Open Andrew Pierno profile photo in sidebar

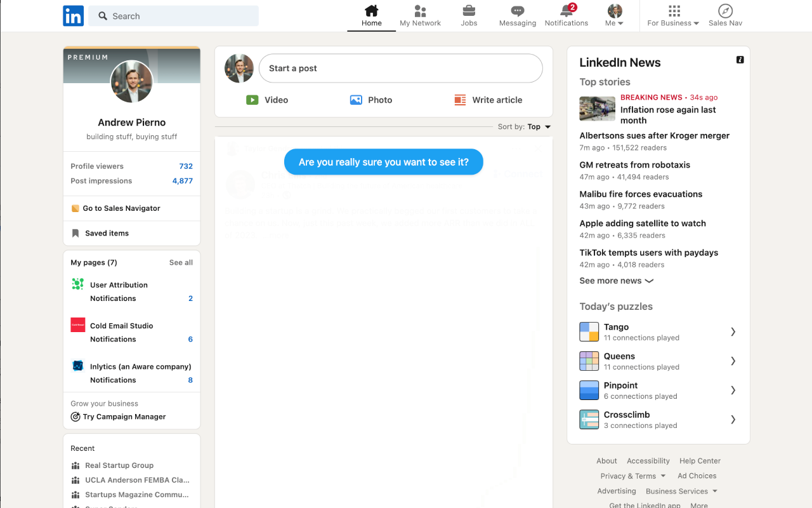coord(132,82)
